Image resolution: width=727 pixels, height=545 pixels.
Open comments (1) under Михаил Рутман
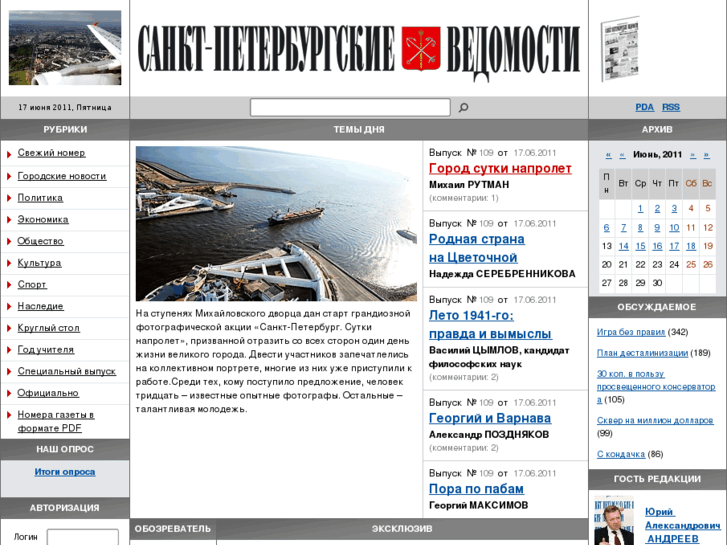(464, 199)
